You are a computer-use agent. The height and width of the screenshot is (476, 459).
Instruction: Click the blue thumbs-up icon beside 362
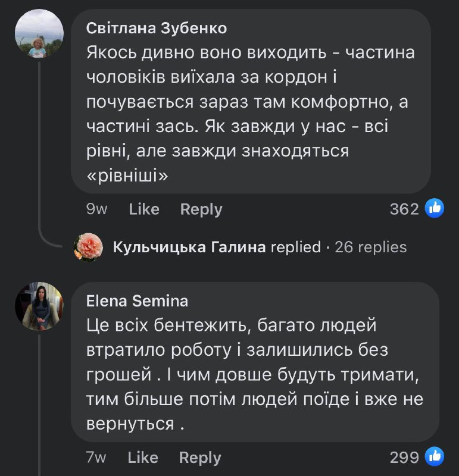coord(435,209)
